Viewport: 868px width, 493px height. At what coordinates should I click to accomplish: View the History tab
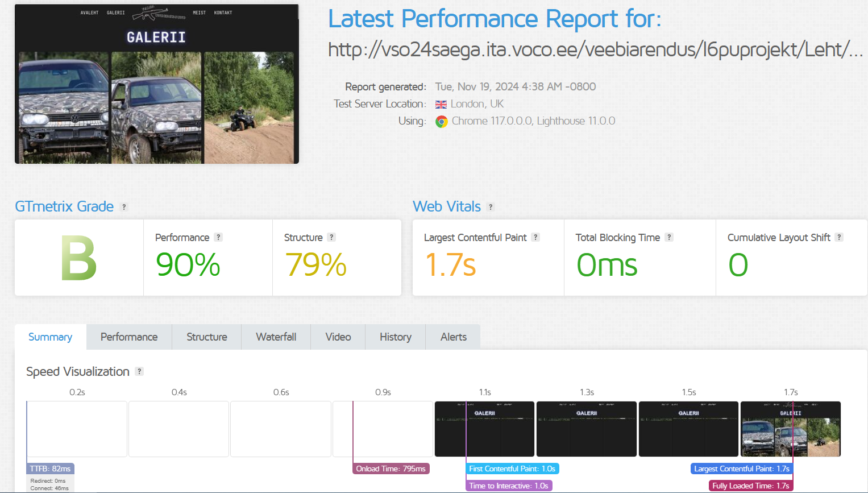coord(396,337)
